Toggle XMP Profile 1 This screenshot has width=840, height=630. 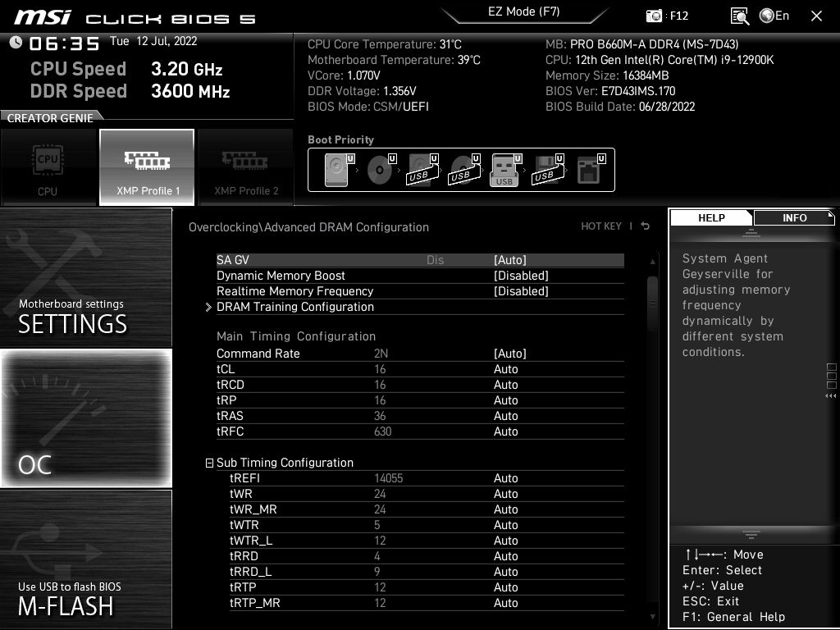click(x=147, y=167)
